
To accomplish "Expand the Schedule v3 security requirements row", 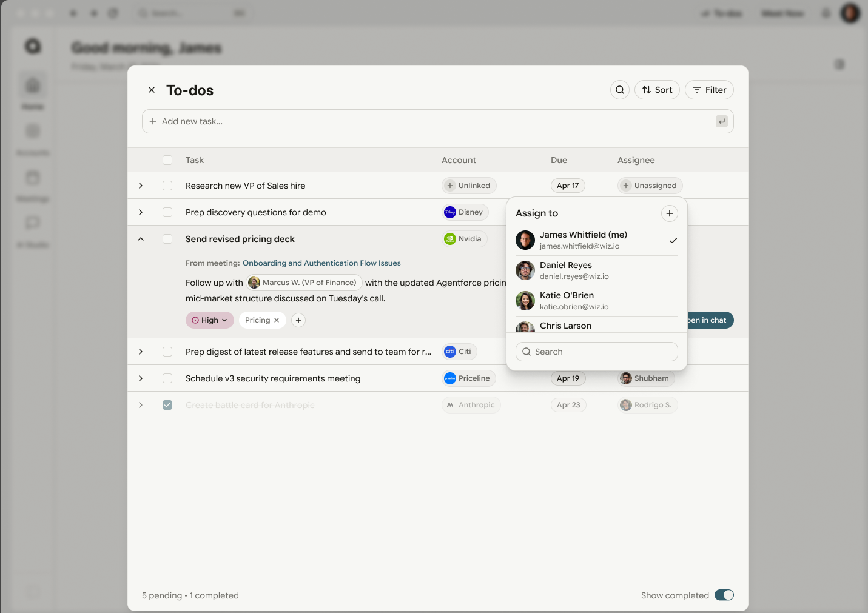I will point(141,378).
